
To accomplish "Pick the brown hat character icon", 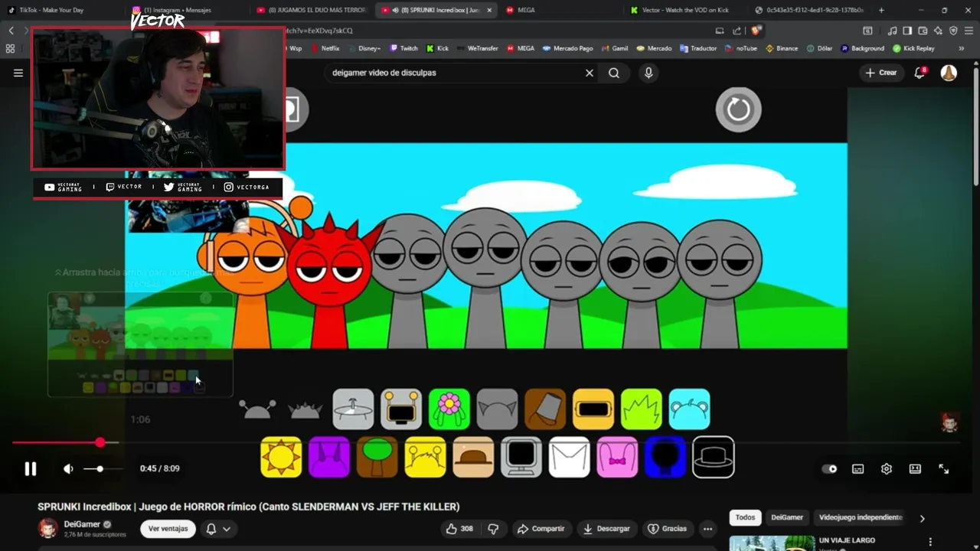I will pyautogui.click(x=473, y=457).
